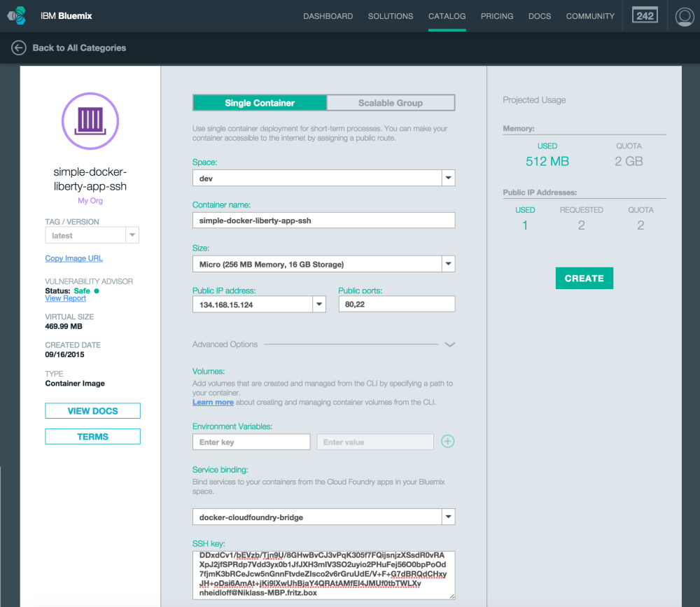
Task: Open the Space dropdown showing dev
Action: [323, 179]
